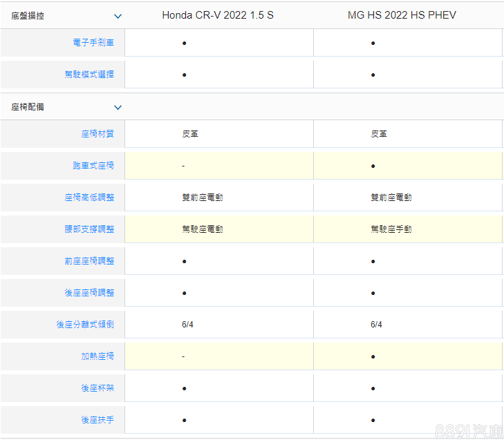Click the MG HS 加熱座椅 bullet cell
Screen dimensions: 504x440
(373, 356)
